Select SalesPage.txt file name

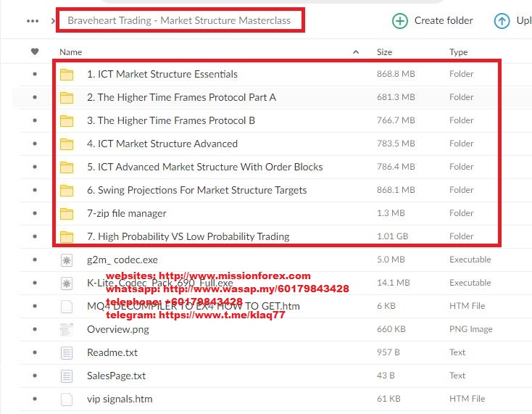pyautogui.click(x=117, y=376)
